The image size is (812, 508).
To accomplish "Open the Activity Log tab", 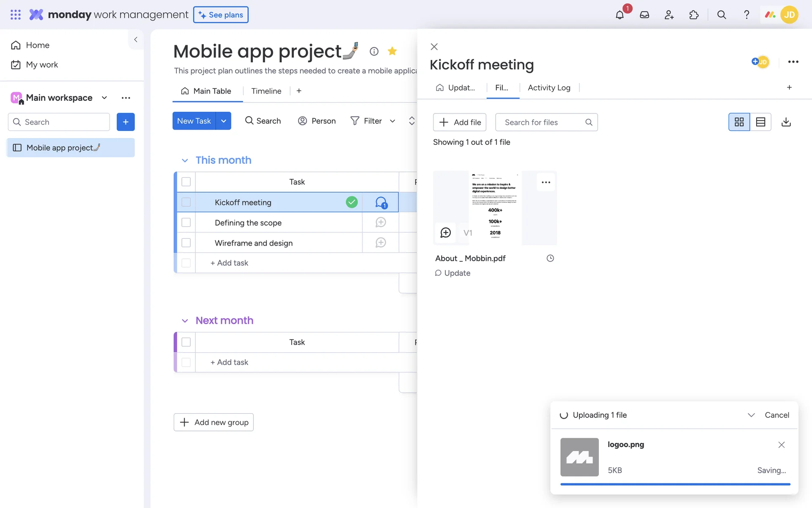I will [x=549, y=88].
